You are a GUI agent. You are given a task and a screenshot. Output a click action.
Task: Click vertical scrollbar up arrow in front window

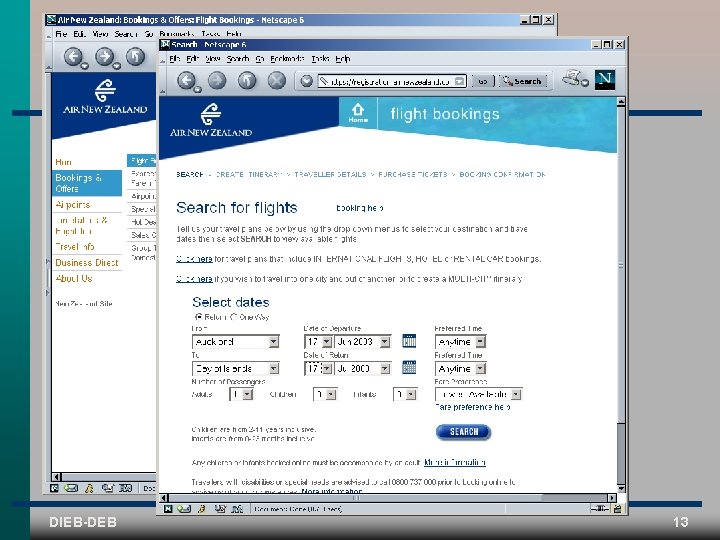coord(621,101)
